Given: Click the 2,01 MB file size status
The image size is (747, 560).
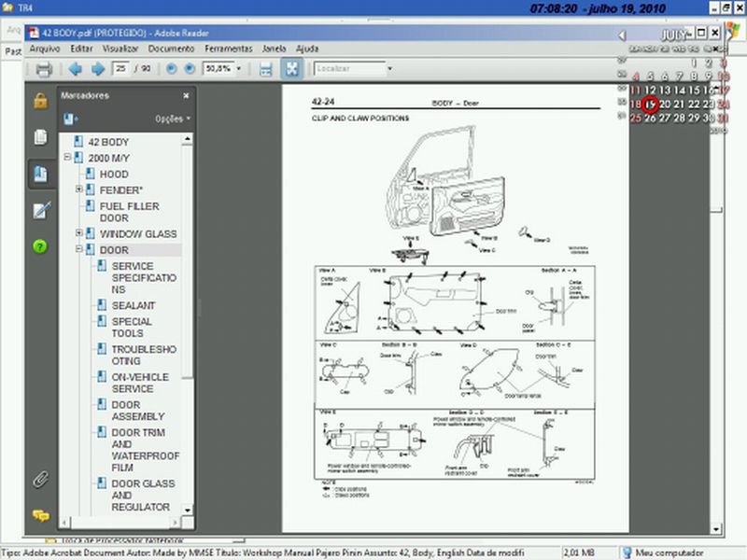Looking at the screenshot, I should pyautogui.click(x=579, y=553).
